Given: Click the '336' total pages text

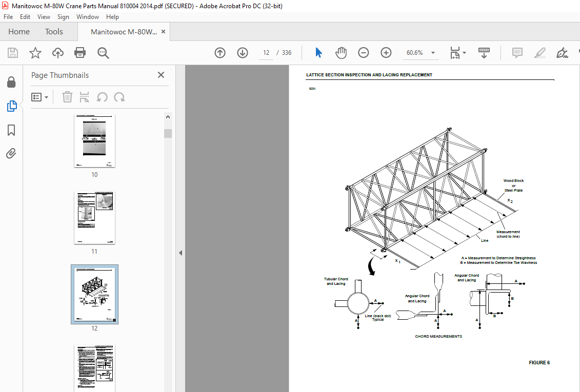Looking at the screenshot, I should 287,53.
